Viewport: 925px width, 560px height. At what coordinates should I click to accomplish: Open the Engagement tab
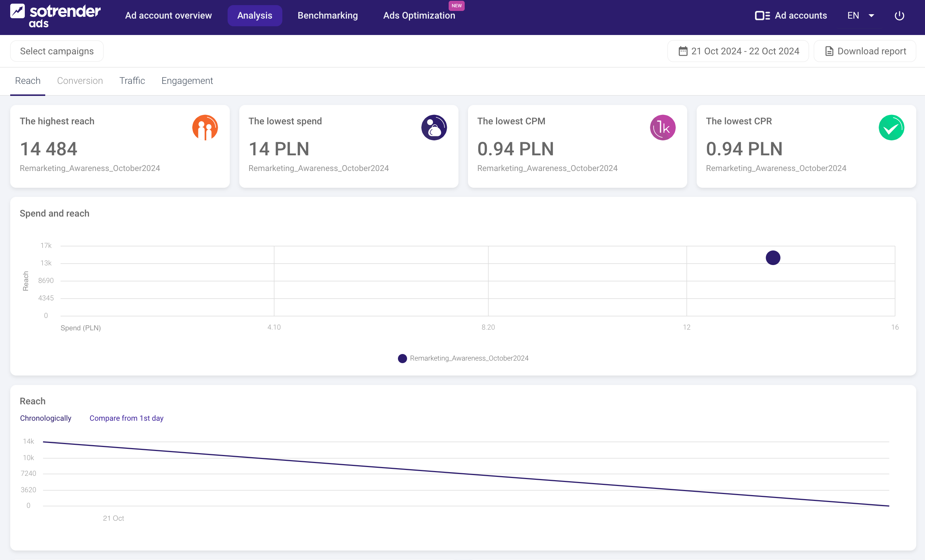187,81
